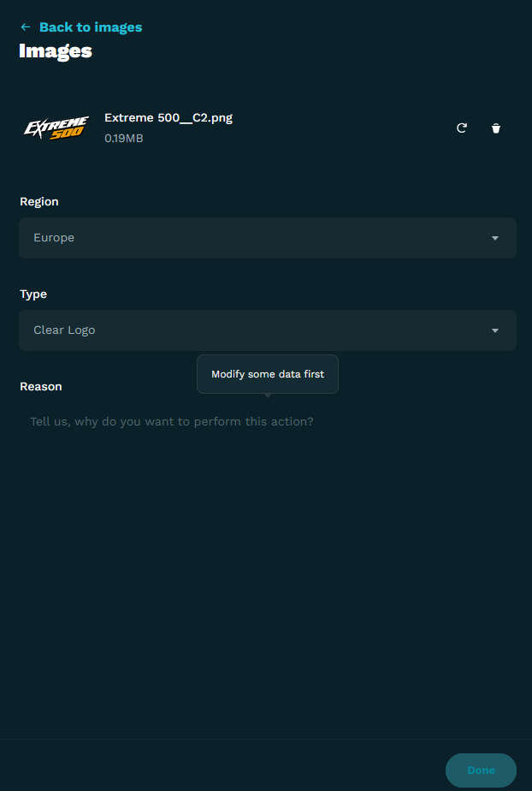Click the 'Europe' value text
532x791 pixels.
pos(54,238)
